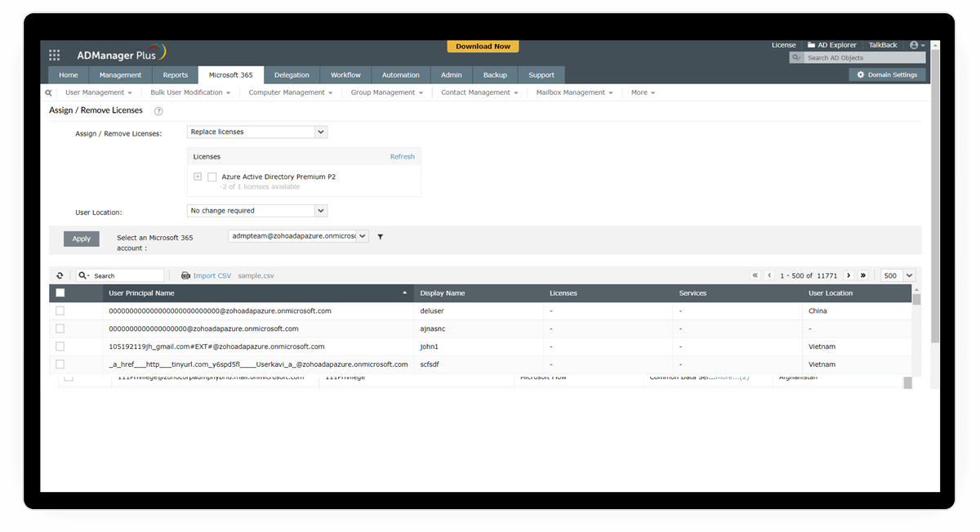Click the filter funnel icon near account
The height and width of the screenshot is (532, 980).
[x=381, y=237]
